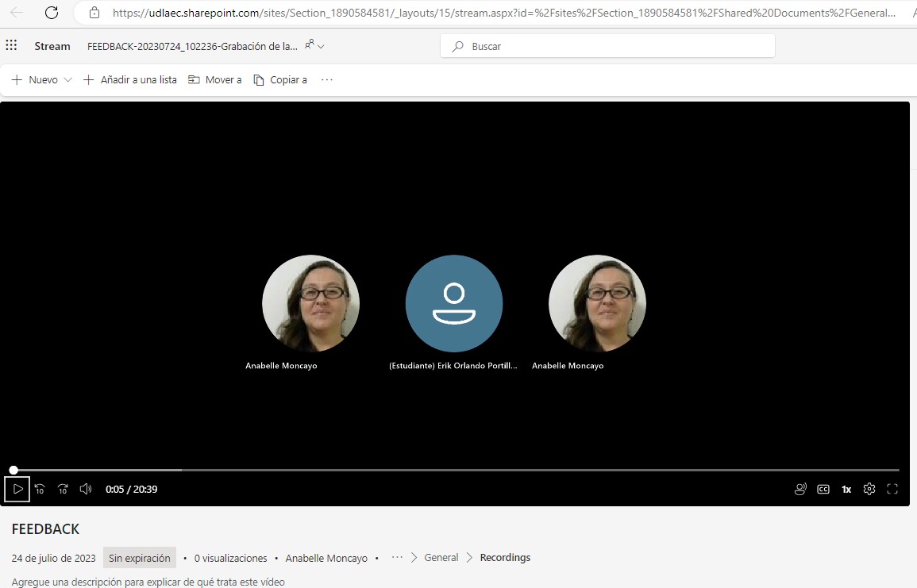The height and width of the screenshot is (588, 917).
Task: Open the audio track settings icon
Action: (800, 489)
